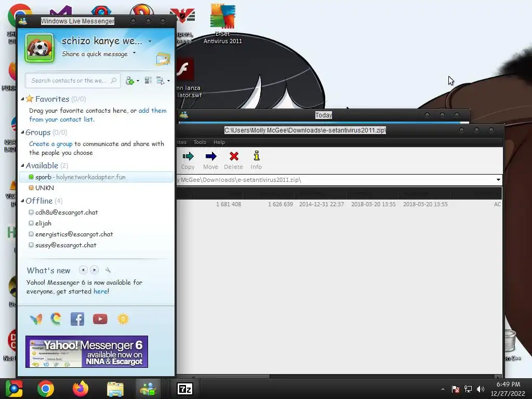Open File Explorer from the taskbar
The width and height of the screenshot is (532, 399).
tap(115, 389)
